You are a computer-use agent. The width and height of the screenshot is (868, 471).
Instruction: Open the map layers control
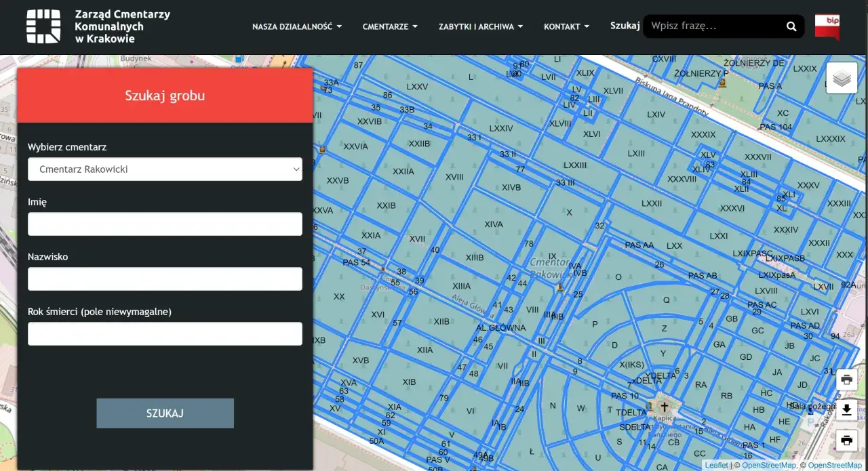point(842,78)
